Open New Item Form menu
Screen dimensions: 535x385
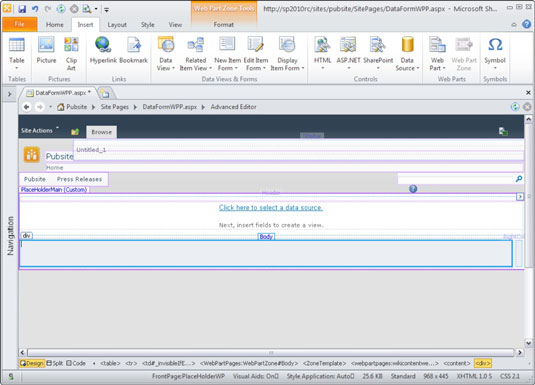(x=227, y=54)
